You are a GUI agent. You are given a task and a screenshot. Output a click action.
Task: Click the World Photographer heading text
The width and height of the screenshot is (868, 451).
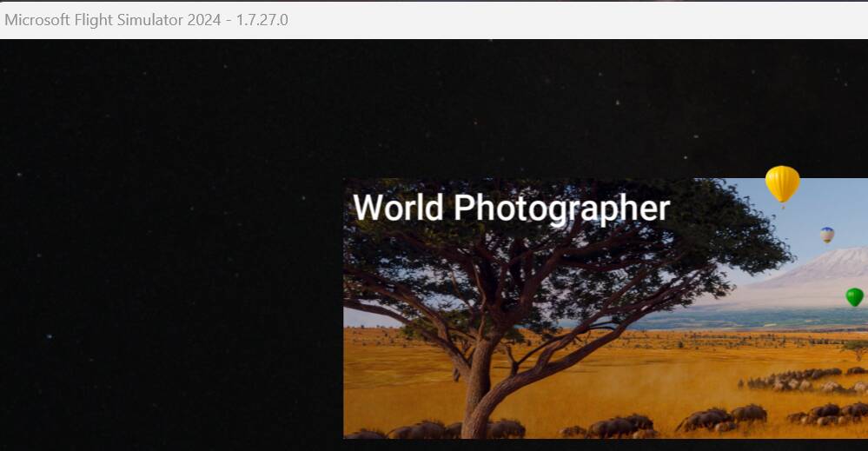pyautogui.click(x=512, y=208)
